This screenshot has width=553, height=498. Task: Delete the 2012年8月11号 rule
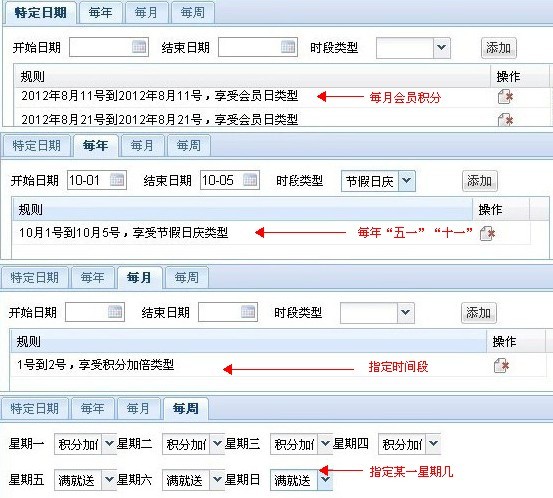pyautogui.click(x=505, y=97)
